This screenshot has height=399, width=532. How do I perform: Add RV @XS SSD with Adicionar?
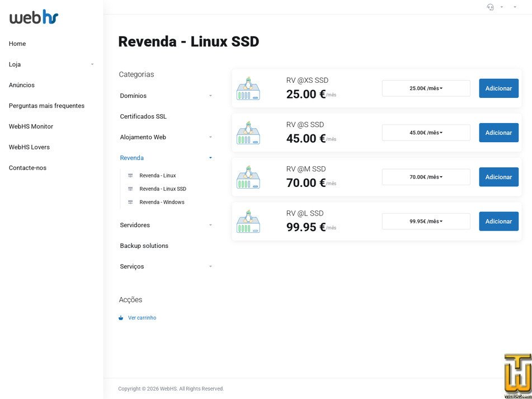499,88
